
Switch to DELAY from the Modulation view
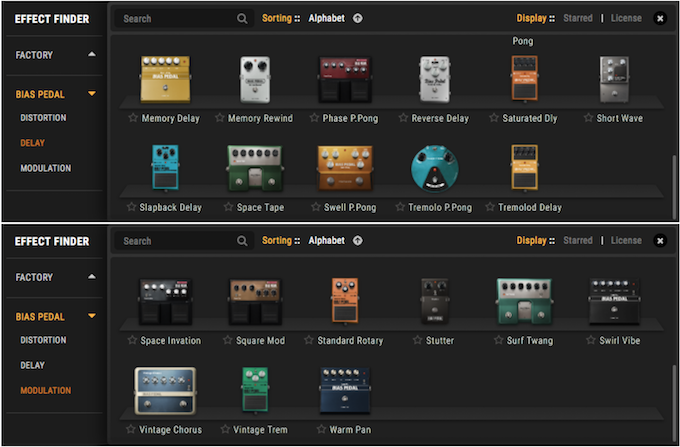tap(33, 365)
